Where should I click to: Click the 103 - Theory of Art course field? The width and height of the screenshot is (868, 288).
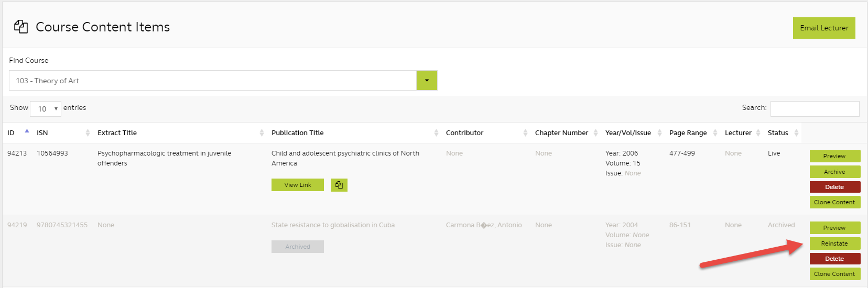[x=212, y=81]
